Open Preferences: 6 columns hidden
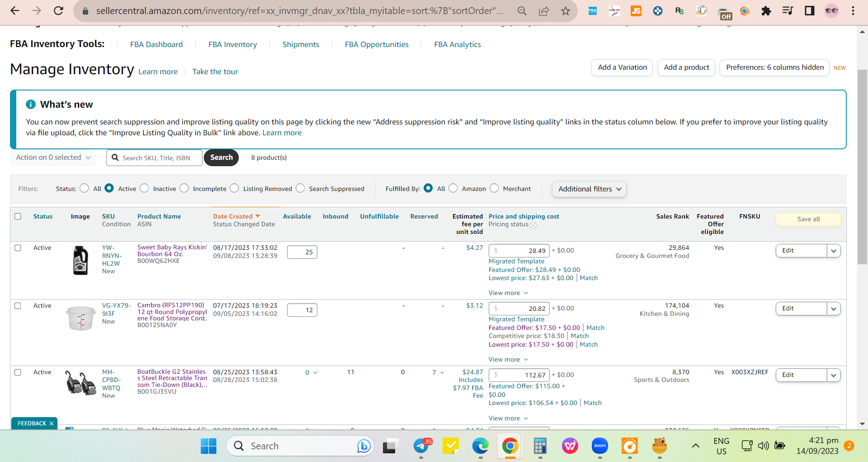The width and height of the screenshot is (868, 462). point(774,68)
